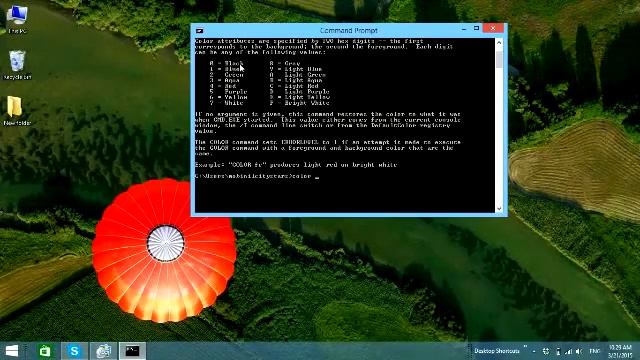Click the 'Example: COLOR fc' line
The width and height of the screenshot is (640, 360).
[296, 165]
